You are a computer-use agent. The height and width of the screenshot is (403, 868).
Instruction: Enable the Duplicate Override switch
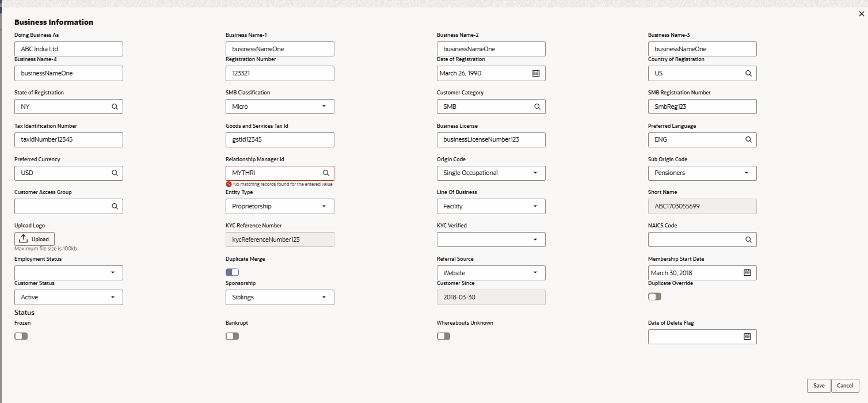coord(654,296)
